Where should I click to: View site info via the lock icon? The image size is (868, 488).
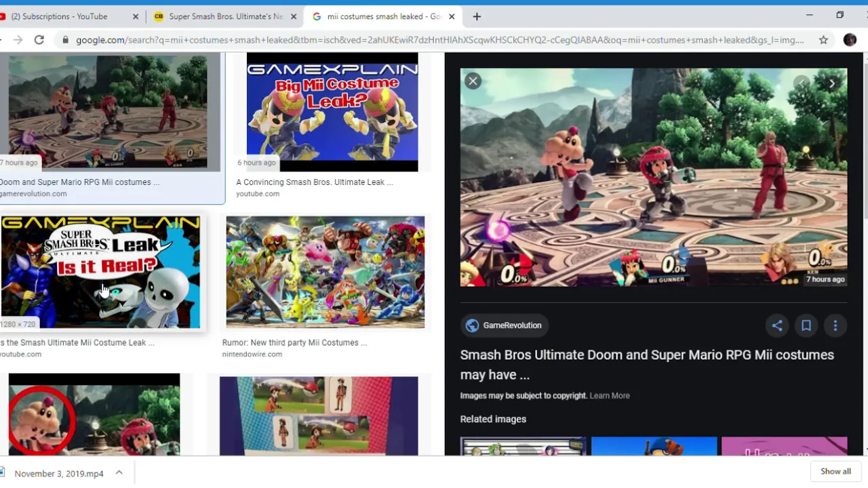tap(65, 40)
